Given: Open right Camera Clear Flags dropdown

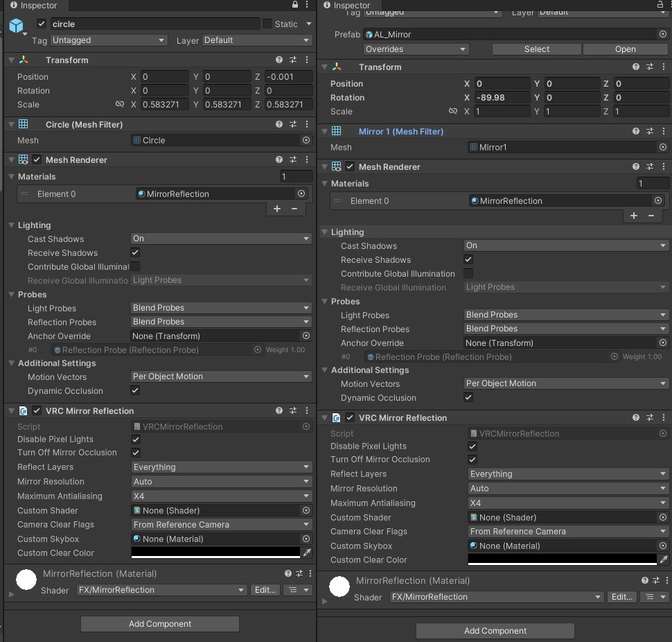Looking at the screenshot, I should click(568, 531).
